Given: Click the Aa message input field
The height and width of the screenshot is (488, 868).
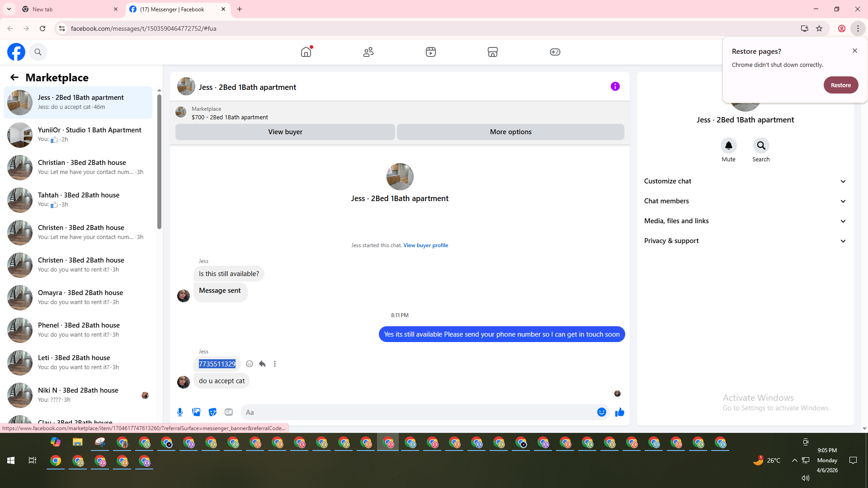Looking at the screenshot, I should tap(418, 412).
